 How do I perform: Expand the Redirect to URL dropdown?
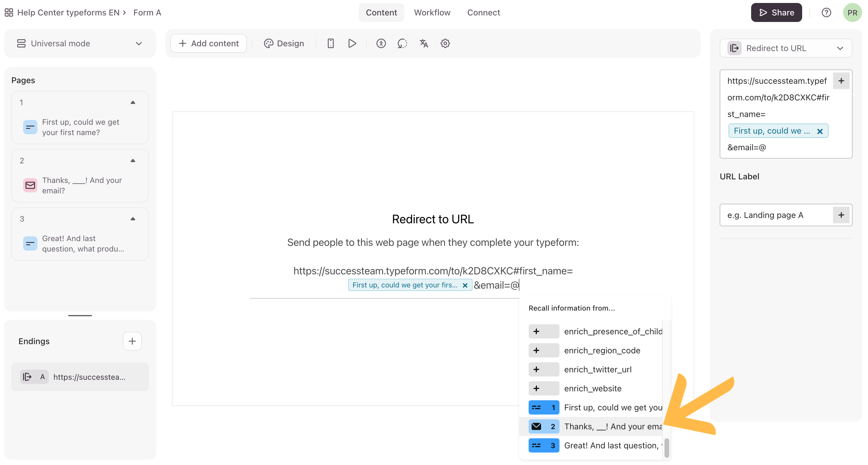[786, 48]
